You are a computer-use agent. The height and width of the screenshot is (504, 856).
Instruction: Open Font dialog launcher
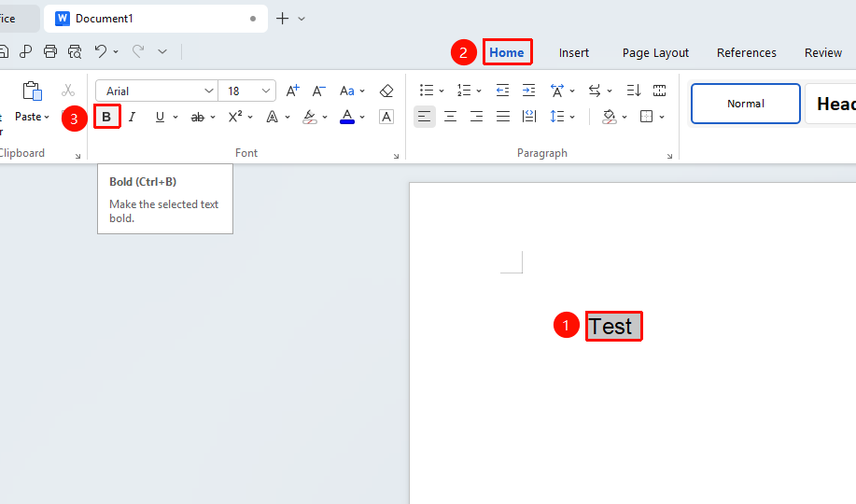(x=396, y=156)
